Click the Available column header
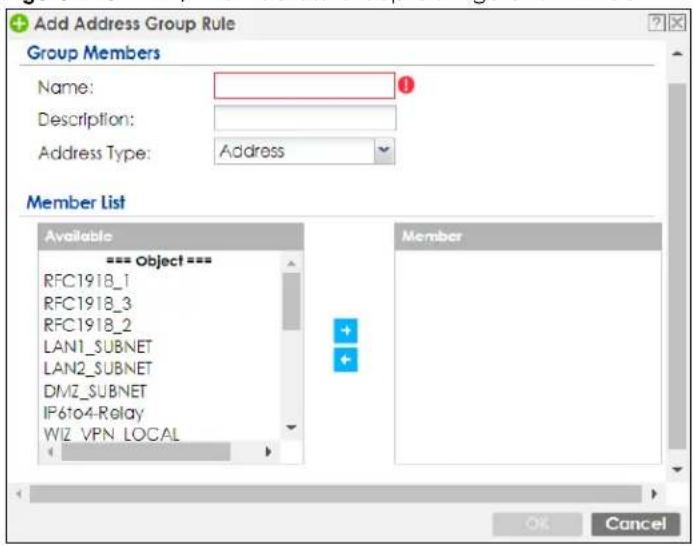 pos(171,237)
